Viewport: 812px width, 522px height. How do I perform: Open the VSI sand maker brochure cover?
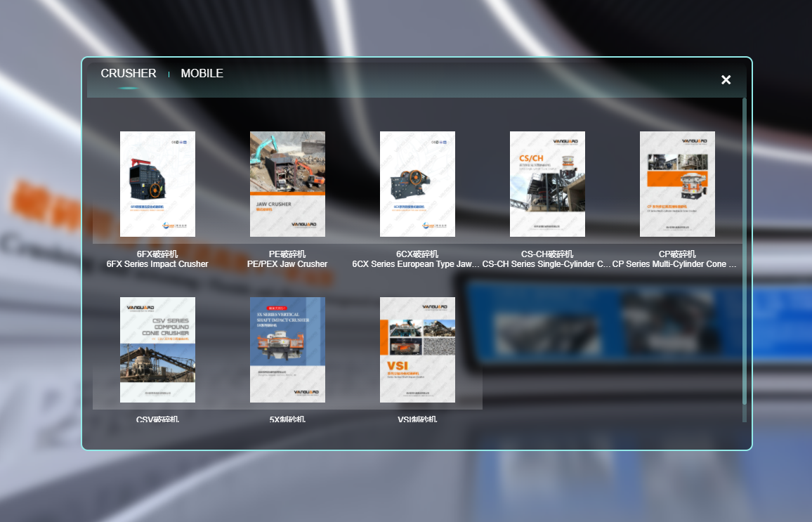[417, 350]
